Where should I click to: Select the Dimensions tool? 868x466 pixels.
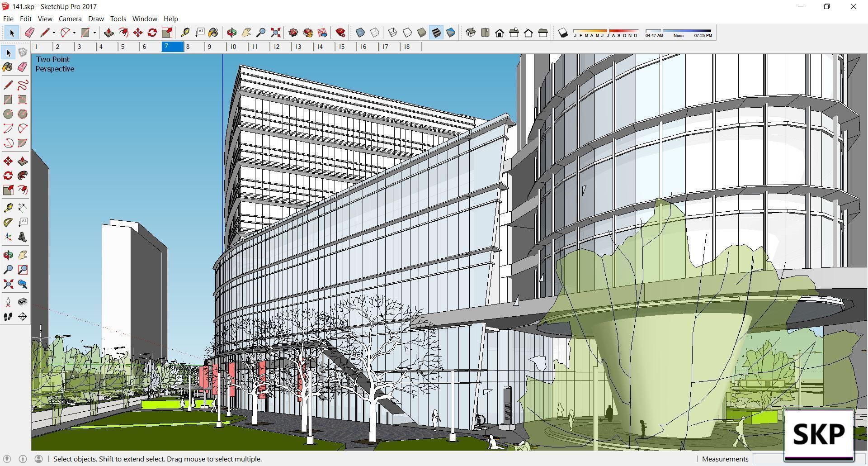pyautogui.click(x=23, y=208)
